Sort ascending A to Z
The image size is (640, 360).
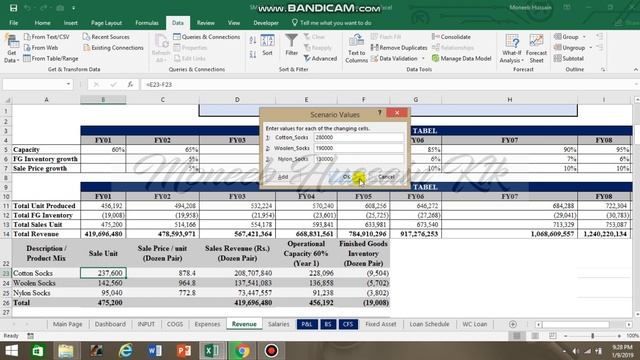[253, 40]
